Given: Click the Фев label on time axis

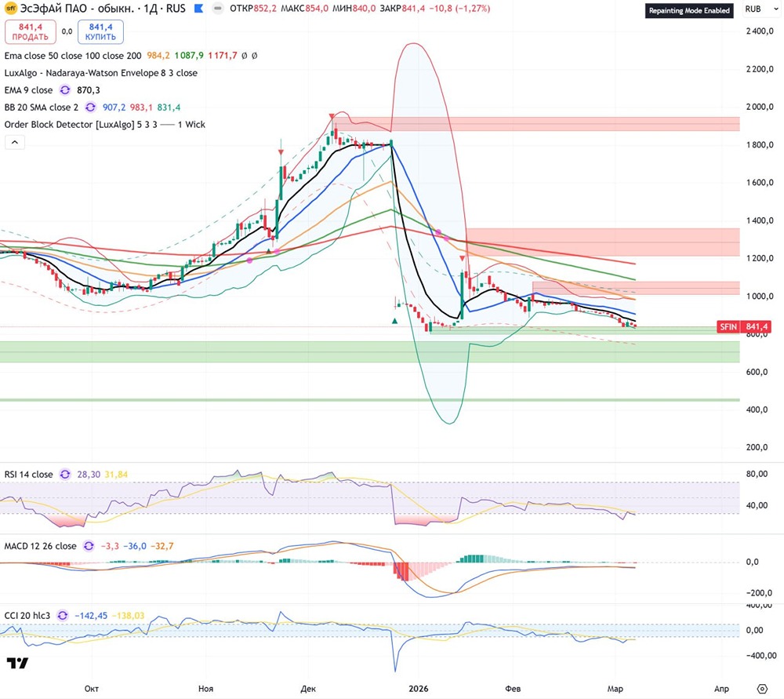Looking at the screenshot, I should click(x=513, y=689).
